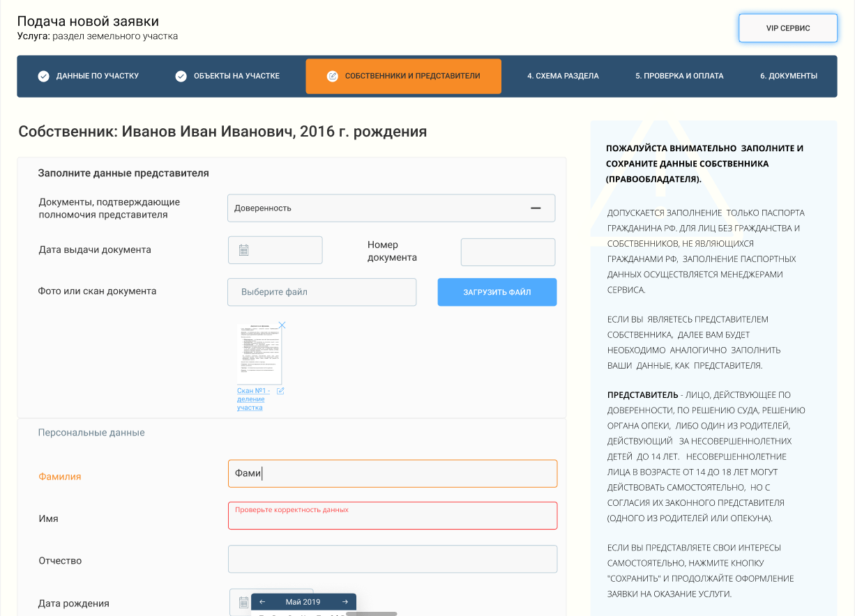Click into the Фамилия input field
The image size is (855, 616).
pyautogui.click(x=393, y=474)
